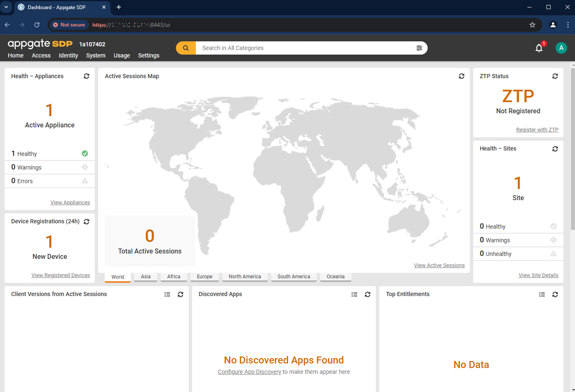Refresh the Health – Sites widget
Viewport: 575px width, 392px height.
[x=555, y=149]
